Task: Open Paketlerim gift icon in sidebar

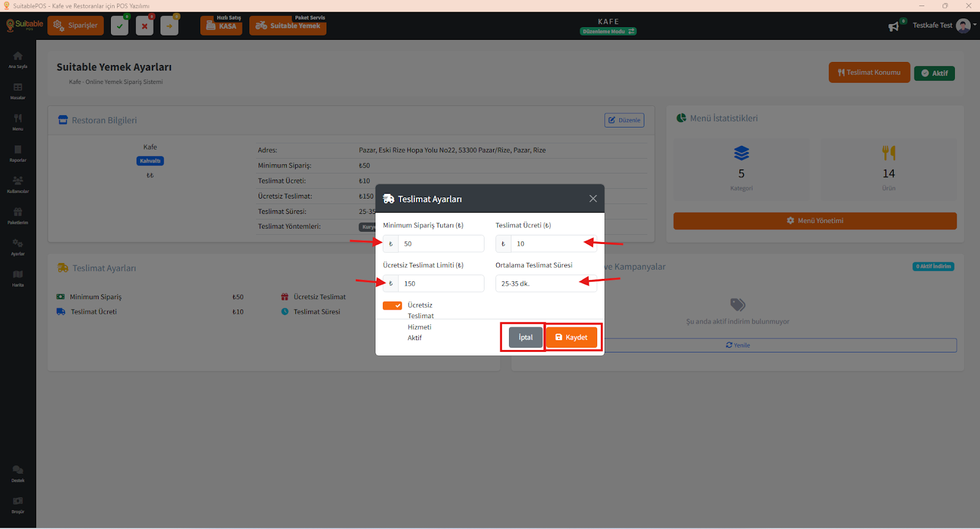Action: (x=18, y=212)
